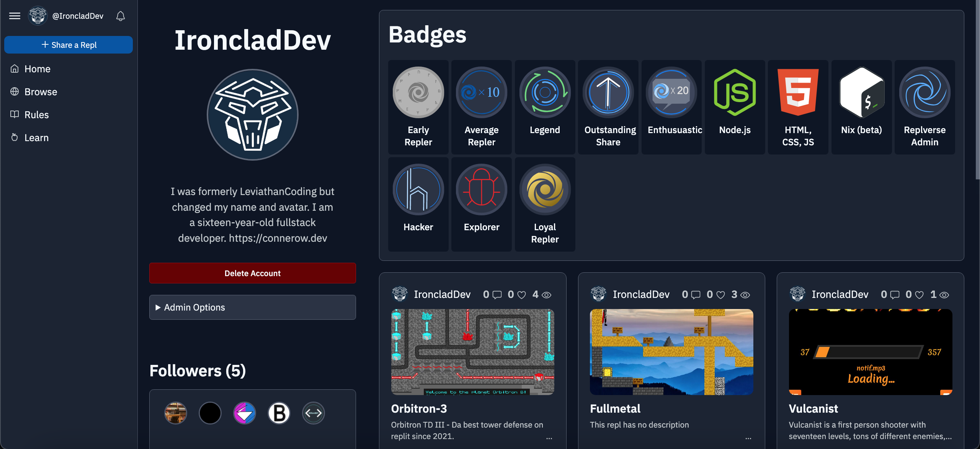The image size is (980, 449).
Task: Click the red Delete Account button
Action: pos(253,273)
